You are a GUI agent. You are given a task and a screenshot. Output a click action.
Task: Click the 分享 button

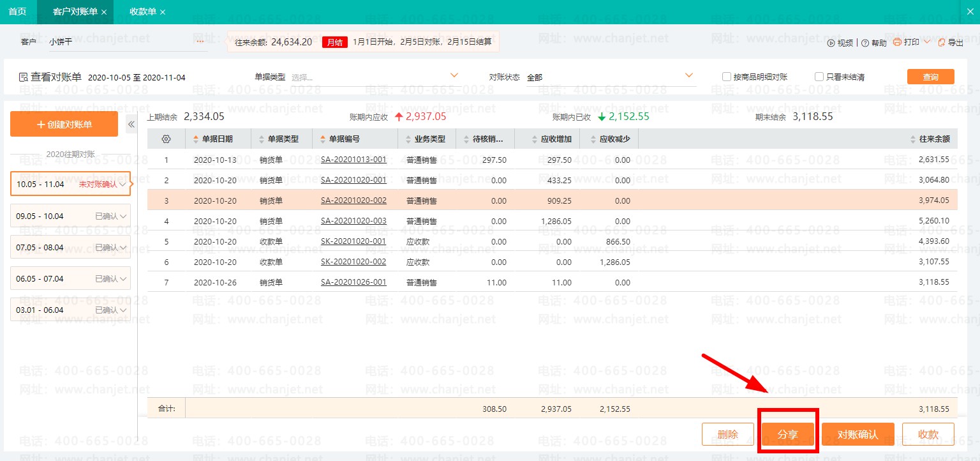pyautogui.click(x=788, y=434)
